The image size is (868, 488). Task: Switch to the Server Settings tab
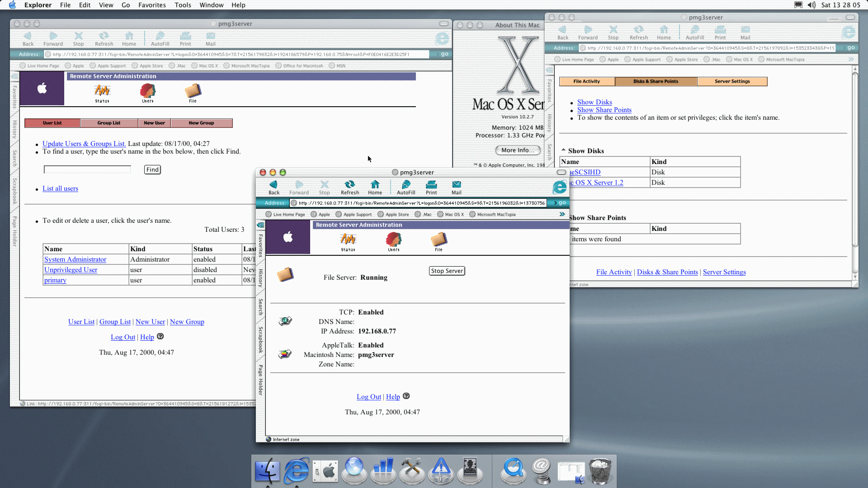pyautogui.click(x=732, y=81)
